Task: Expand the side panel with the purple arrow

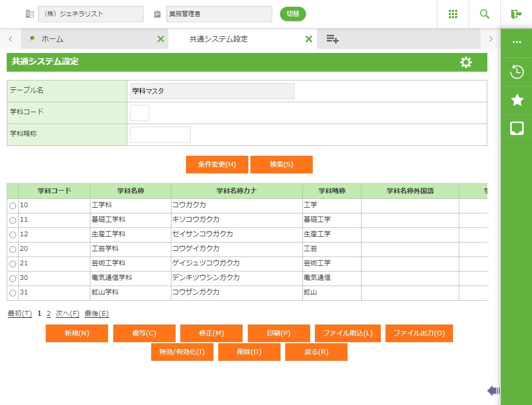Action: point(493,390)
